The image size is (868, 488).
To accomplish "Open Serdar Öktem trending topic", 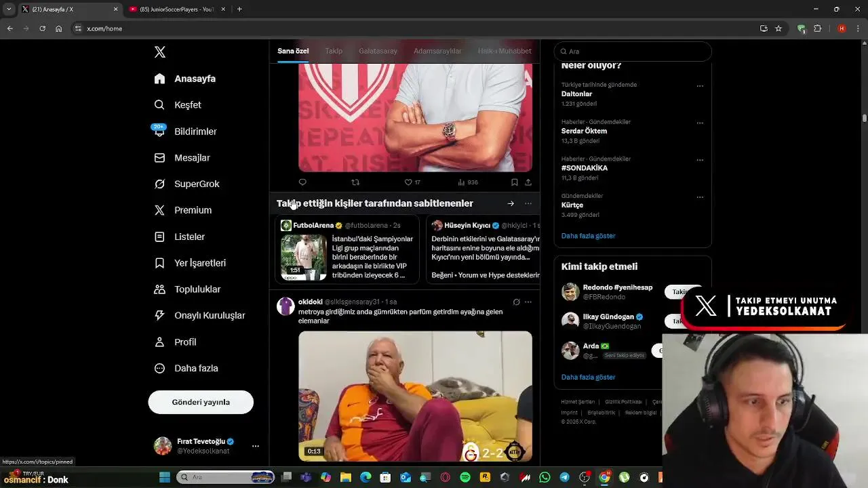I will (x=584, y=131).
